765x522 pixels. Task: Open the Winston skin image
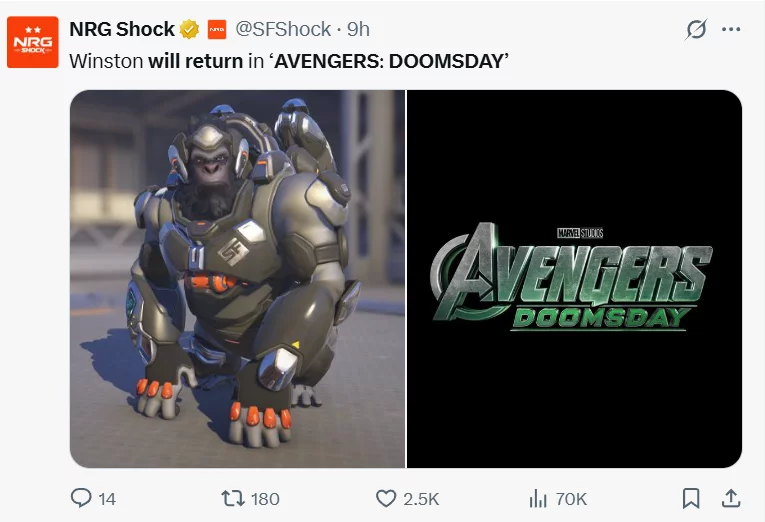coord(237,279)
